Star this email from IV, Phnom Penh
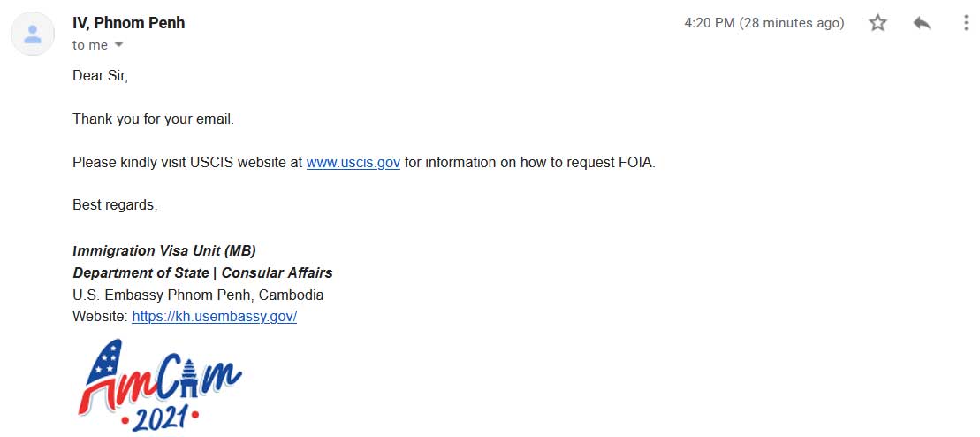Image resolution: width=980 pixels, height=437 pixels. click(877, 23)
